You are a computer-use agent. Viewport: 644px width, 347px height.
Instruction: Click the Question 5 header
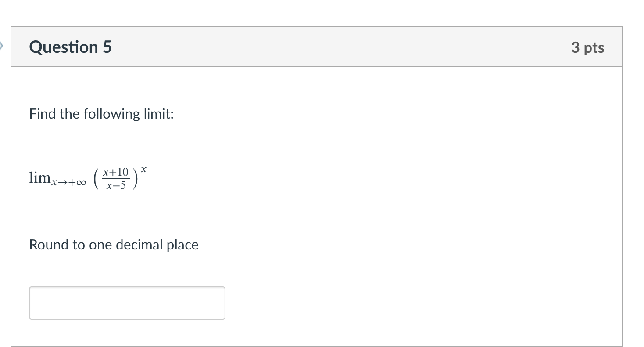(x=70, y=47)
